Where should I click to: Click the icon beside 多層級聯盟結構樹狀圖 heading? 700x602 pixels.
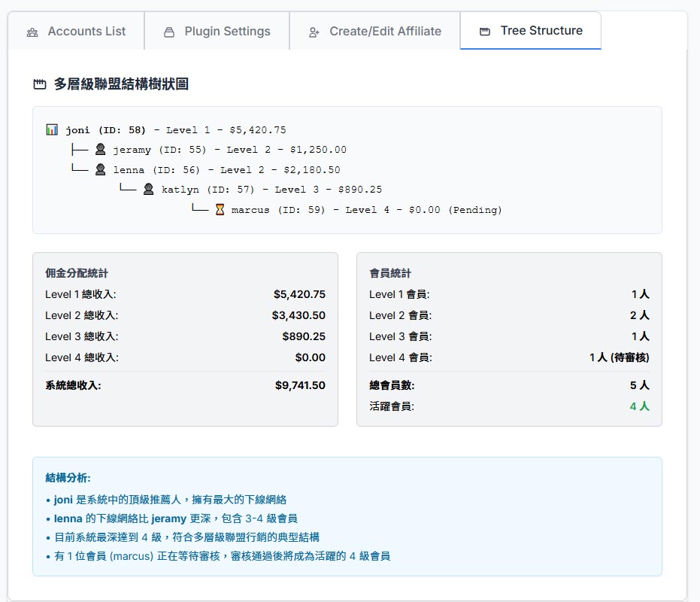pyautogui.click(x=40, y=84)
